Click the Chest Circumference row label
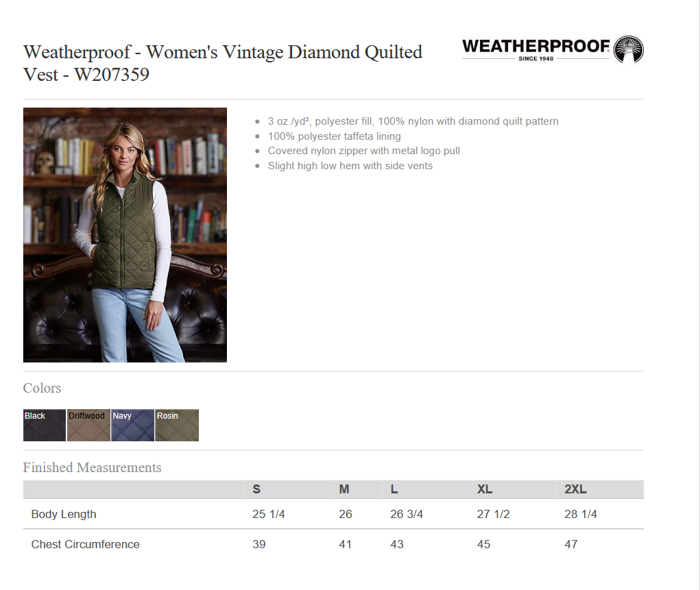 (x=85, y=545)
